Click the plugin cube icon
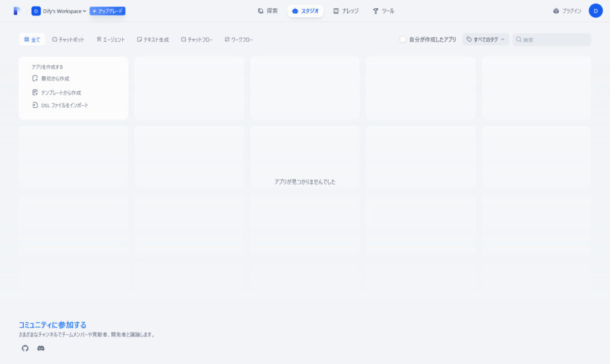The image size is (610, 364). pyautogui.click(x=556, y=11)
